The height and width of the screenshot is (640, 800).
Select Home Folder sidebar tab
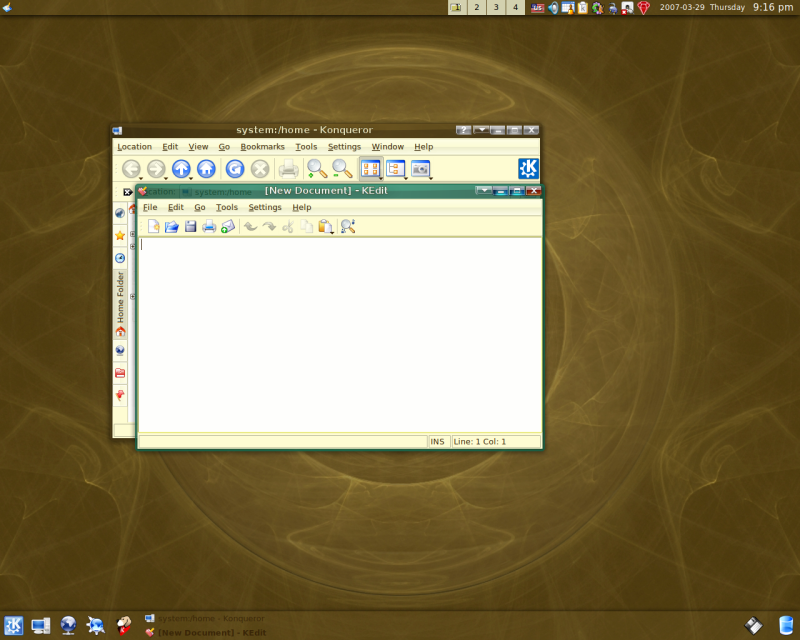click(120, 304)
